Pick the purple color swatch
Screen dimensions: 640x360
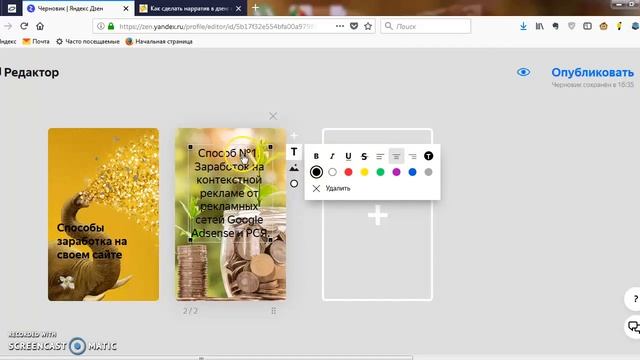396,172
